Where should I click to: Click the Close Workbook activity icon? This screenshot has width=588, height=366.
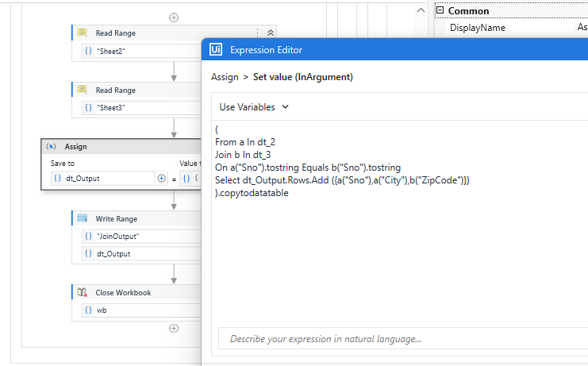pyautogui.click(x=83, y=293)
